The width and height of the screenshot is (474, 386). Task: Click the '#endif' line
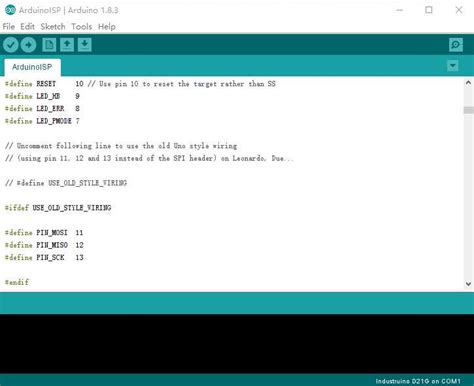[x=17, y=282]
